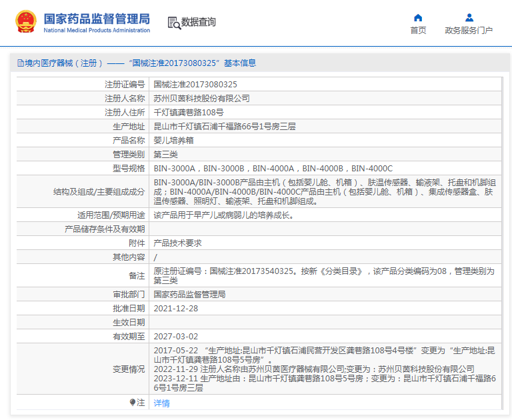This screenshot has width=512, height=420.
Task: Click National Medical Products Administration subtitle
Action: (97, 31)
